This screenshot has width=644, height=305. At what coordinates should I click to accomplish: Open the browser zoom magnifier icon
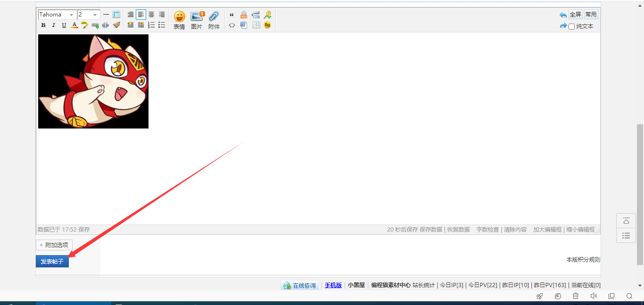tap(629, 296)
